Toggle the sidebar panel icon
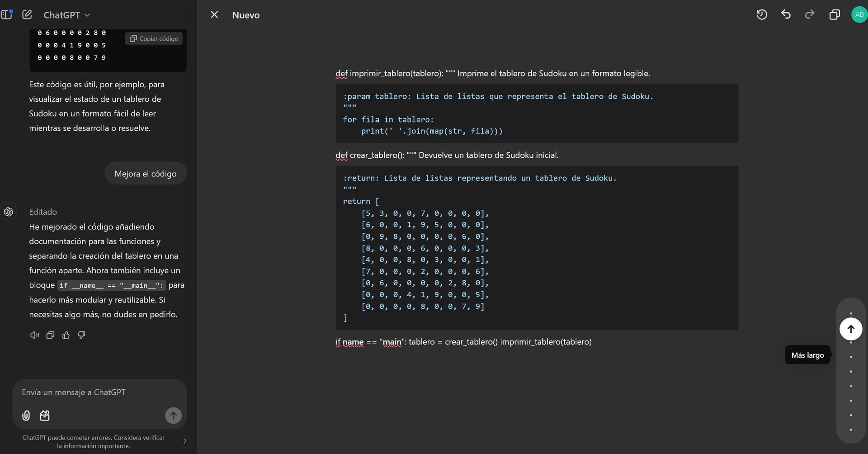The height and width of the screenshot is (454, 868). (x=6, y=14)
